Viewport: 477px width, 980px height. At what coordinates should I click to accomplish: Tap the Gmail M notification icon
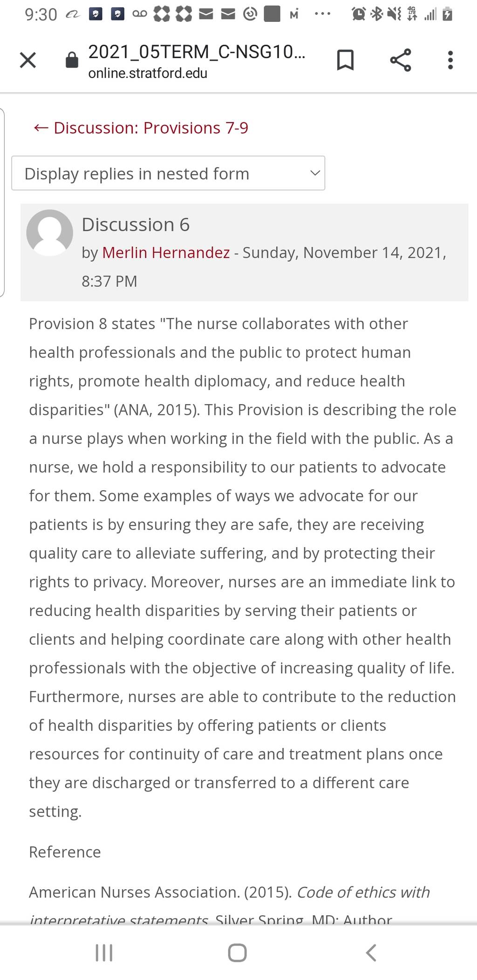[294, 15]
